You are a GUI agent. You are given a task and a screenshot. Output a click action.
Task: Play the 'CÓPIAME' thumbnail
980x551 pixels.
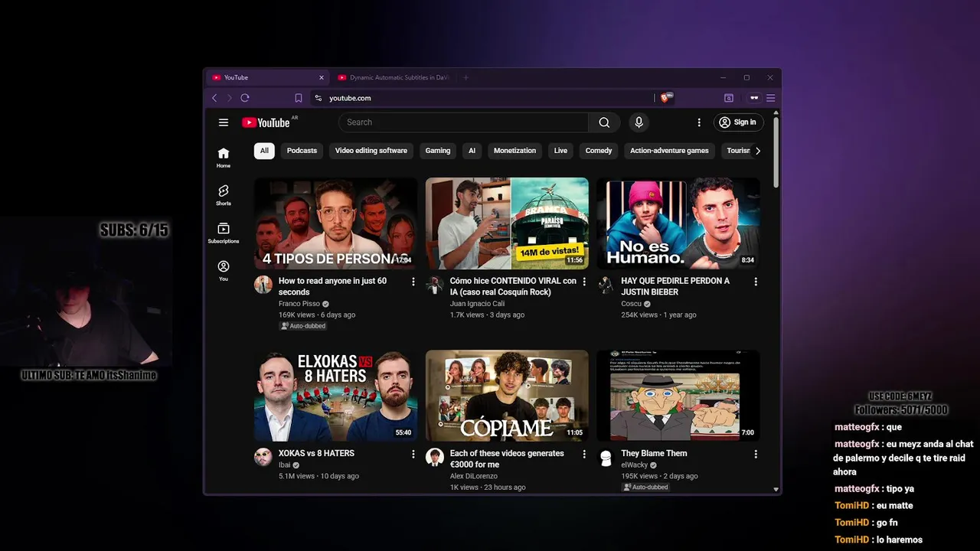[507, 396]
